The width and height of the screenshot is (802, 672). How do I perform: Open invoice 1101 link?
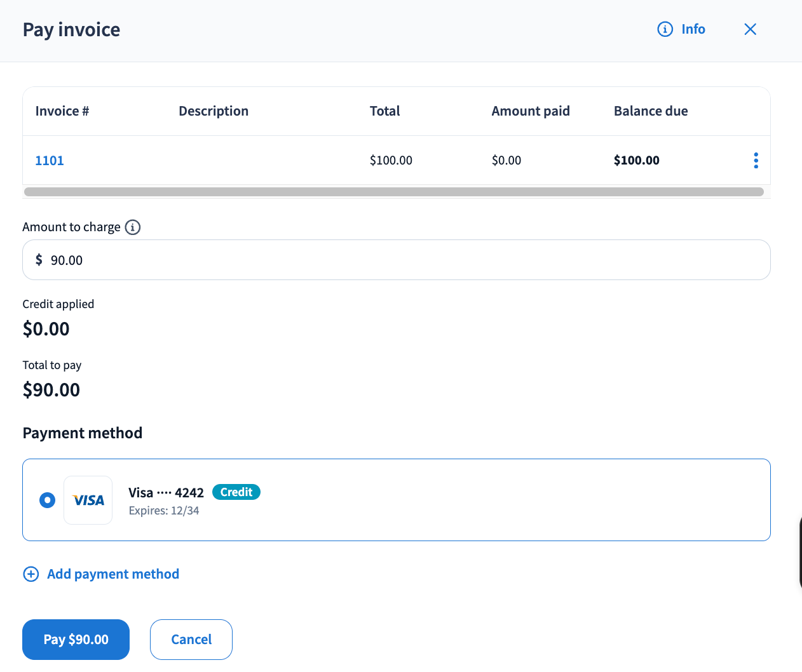point(50,160)
